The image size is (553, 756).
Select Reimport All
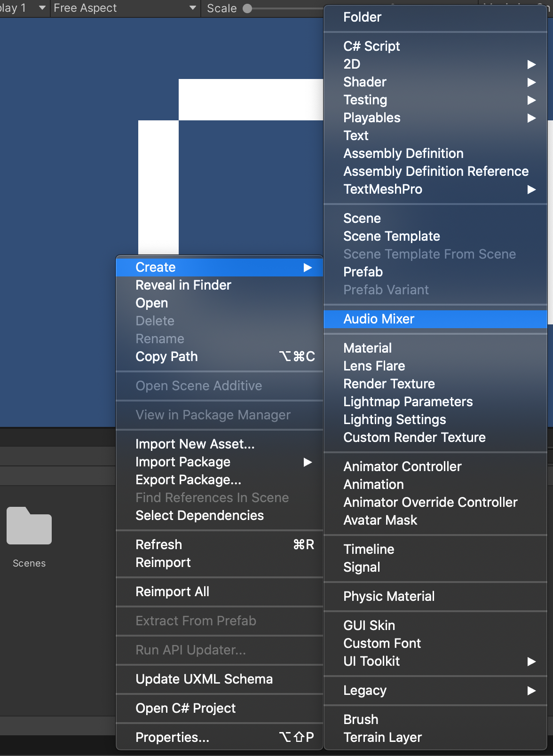click(219, 591)
